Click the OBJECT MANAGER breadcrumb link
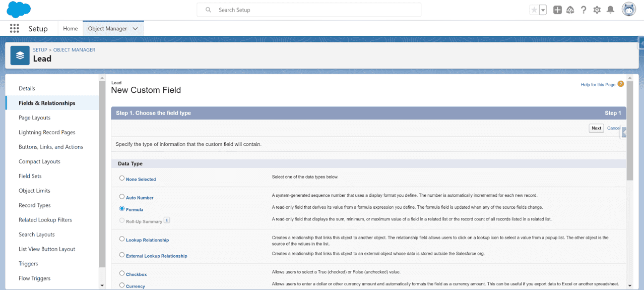 click(x=74, y=50)
